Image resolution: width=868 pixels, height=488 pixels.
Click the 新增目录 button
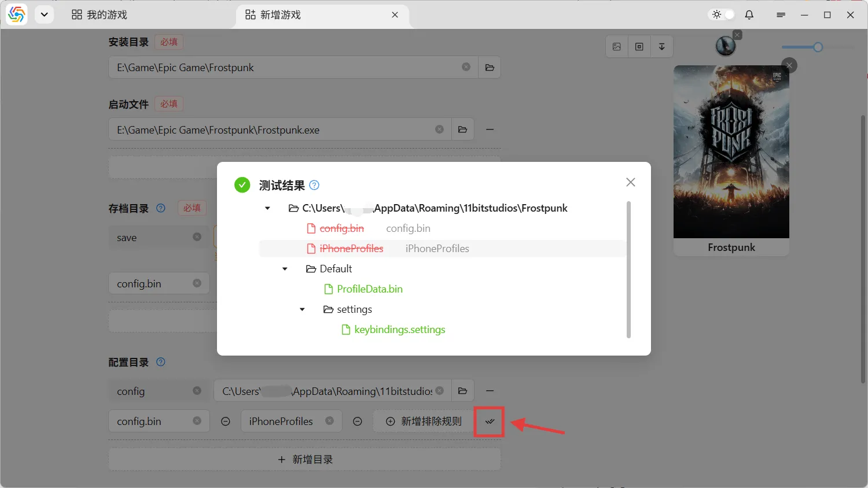[x=305, y=460]
